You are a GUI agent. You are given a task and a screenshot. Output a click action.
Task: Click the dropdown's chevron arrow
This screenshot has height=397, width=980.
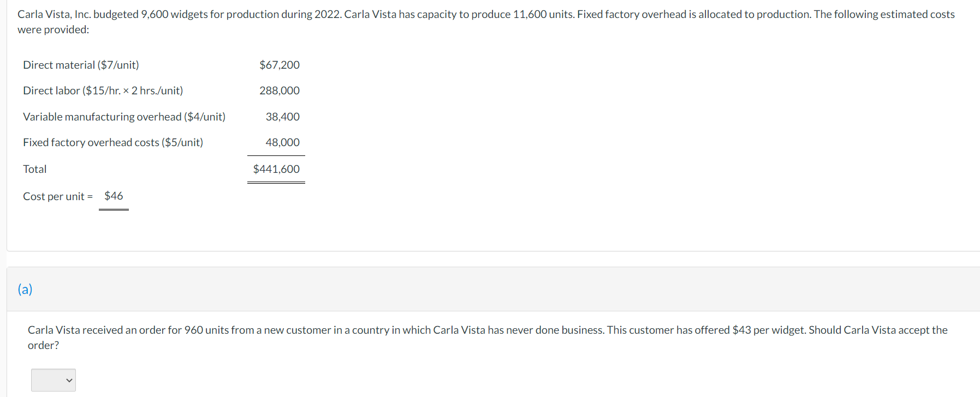69,380
